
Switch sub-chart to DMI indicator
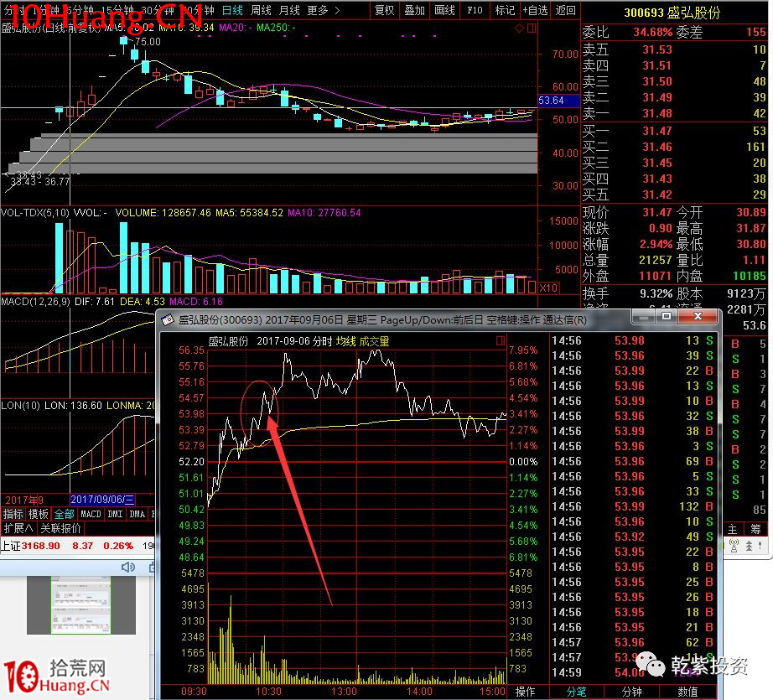point(115,514)
